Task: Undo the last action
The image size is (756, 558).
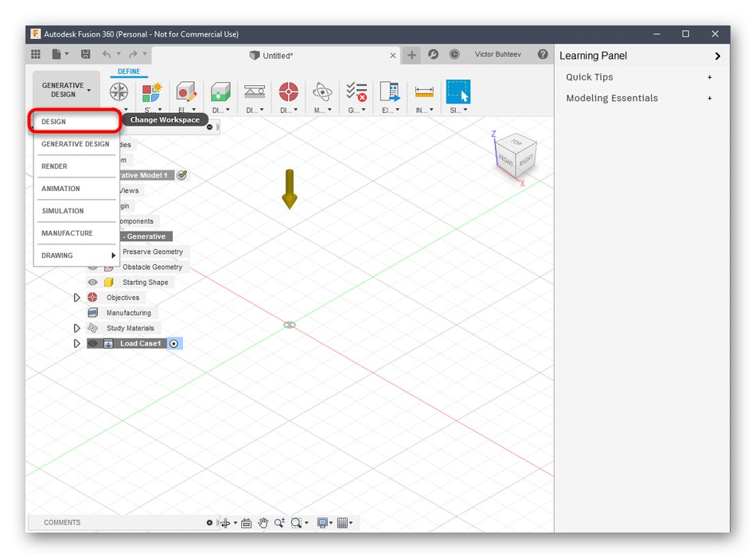Action: point(107,54)
